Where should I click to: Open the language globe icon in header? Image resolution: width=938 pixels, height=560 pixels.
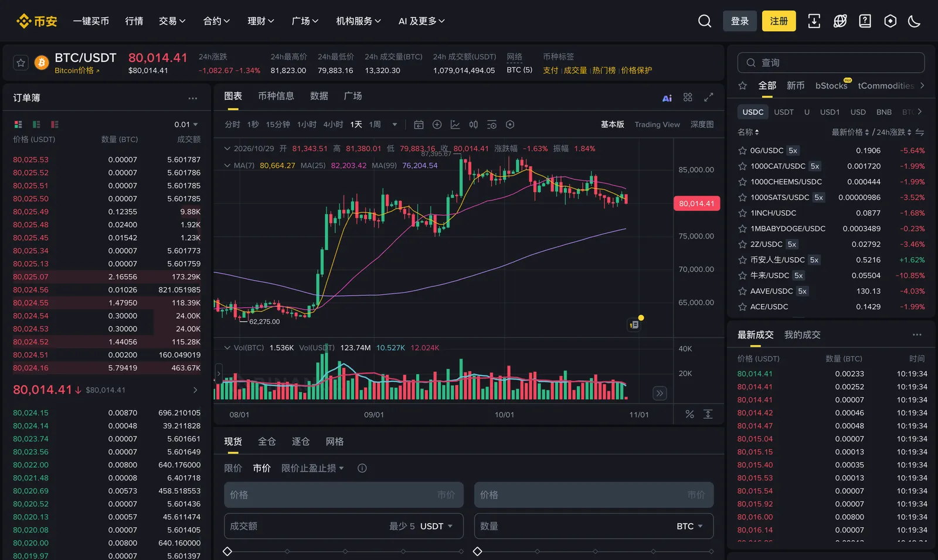click(x=840, y=21)
